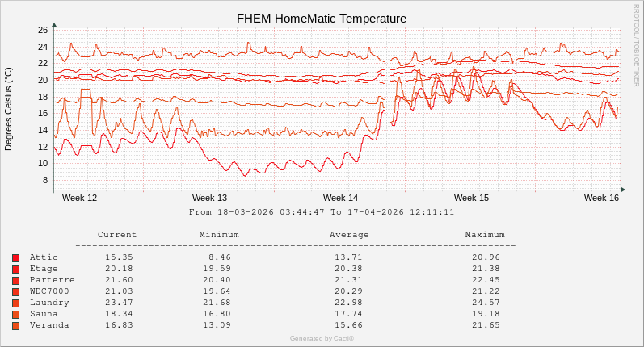The width and height of the screenshot is (644, 347).
Task: Click the Week 12 axis label
Action: pos(79,198)
